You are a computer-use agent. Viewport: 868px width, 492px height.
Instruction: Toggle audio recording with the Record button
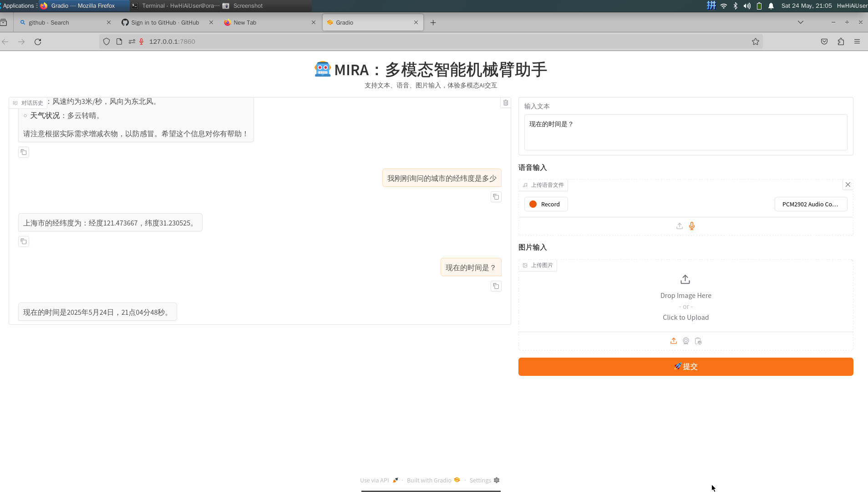tap(546, 204)
